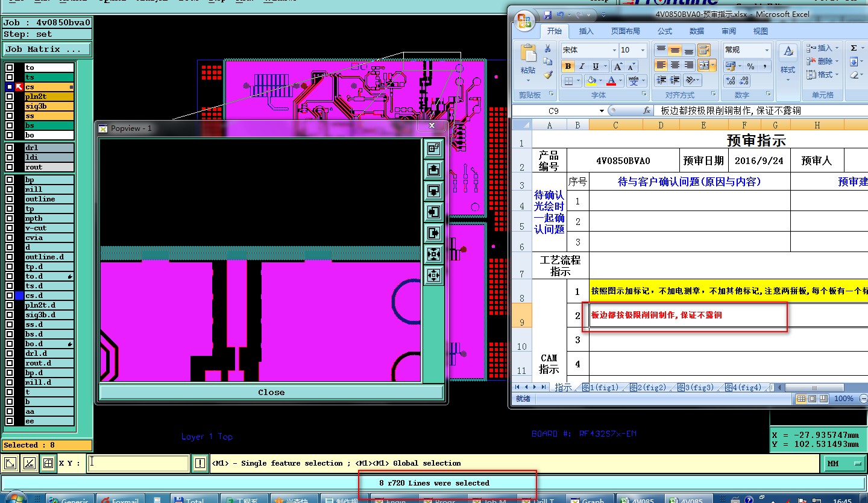Viewport: 868px width, 503px height.
Task: Click the Popview zoom-out icon
Action: tap(433, 275)
